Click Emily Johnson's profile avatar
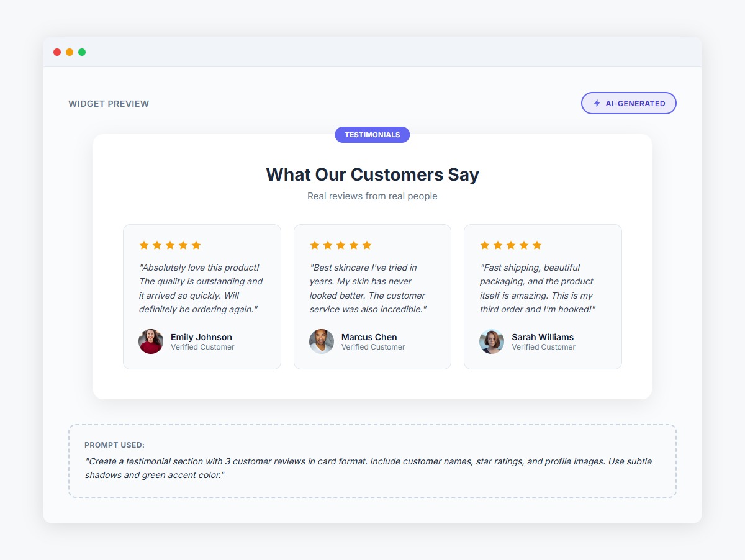 click(x=151, y=341)
